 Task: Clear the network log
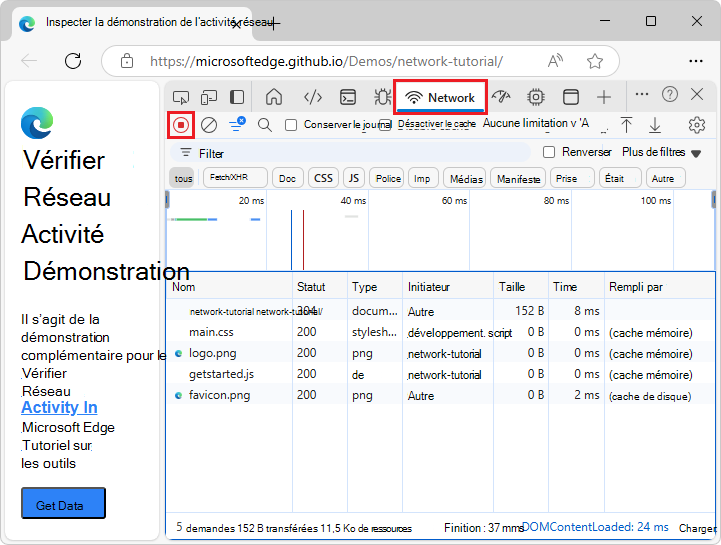(209, 125)
